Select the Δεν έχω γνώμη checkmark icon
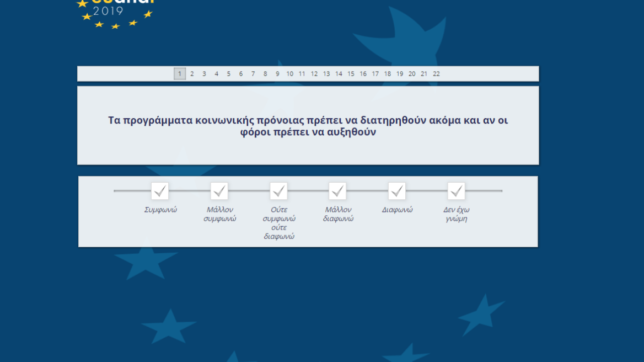The image size is (644, 362). pos(456,191)
